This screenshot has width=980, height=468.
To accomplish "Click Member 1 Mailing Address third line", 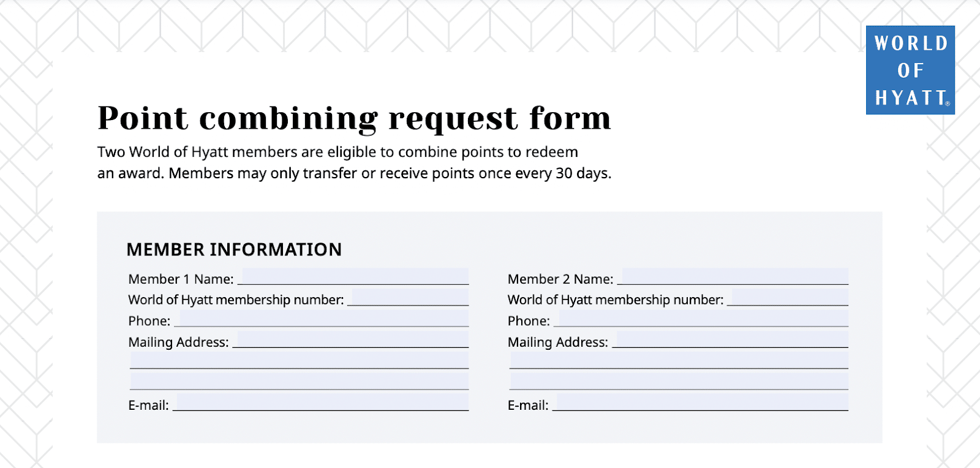I will pos(299,381).
